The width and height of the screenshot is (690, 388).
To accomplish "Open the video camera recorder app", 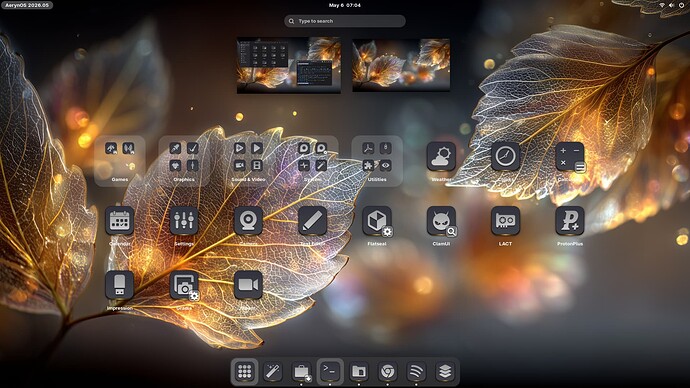I will [x=248, y=285].
